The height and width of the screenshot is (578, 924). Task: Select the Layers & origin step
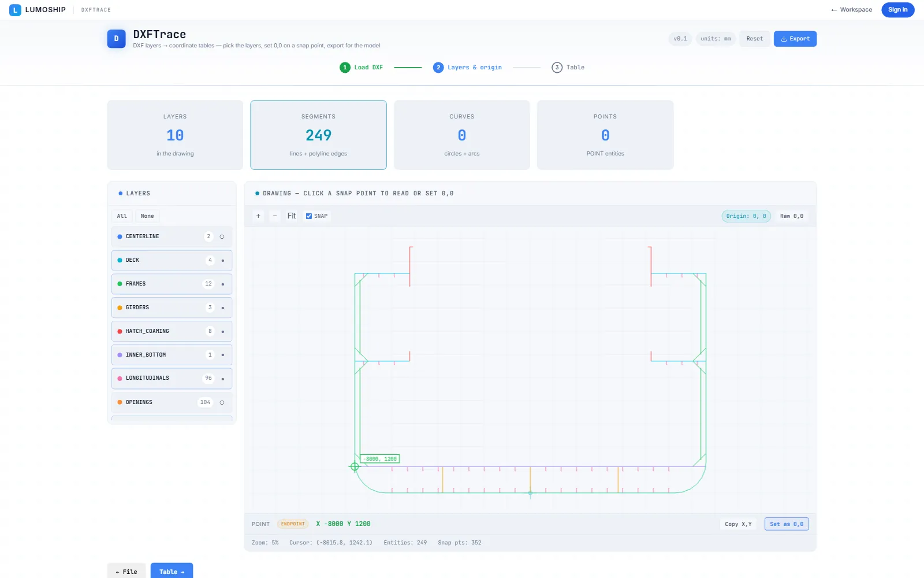point(468,68)
